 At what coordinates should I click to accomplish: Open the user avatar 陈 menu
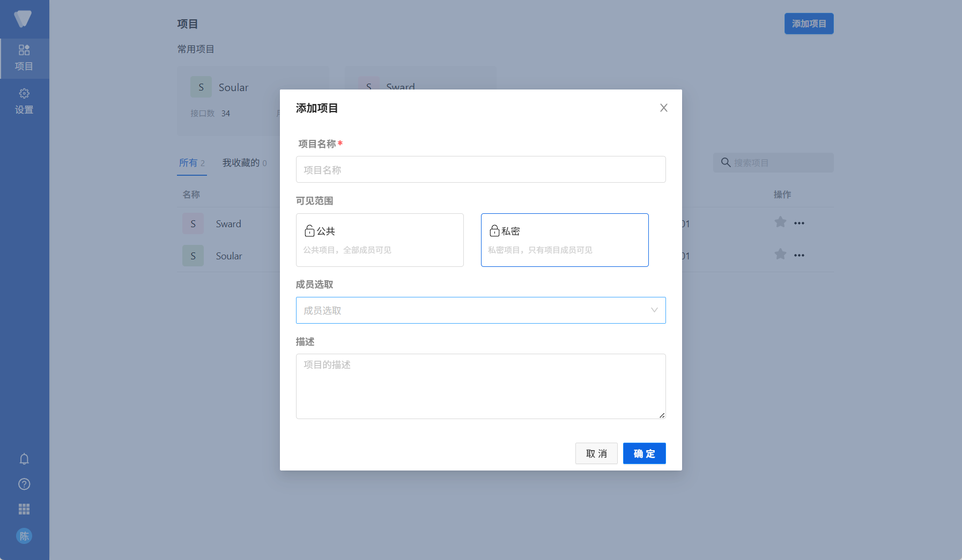tap(24, 536)
